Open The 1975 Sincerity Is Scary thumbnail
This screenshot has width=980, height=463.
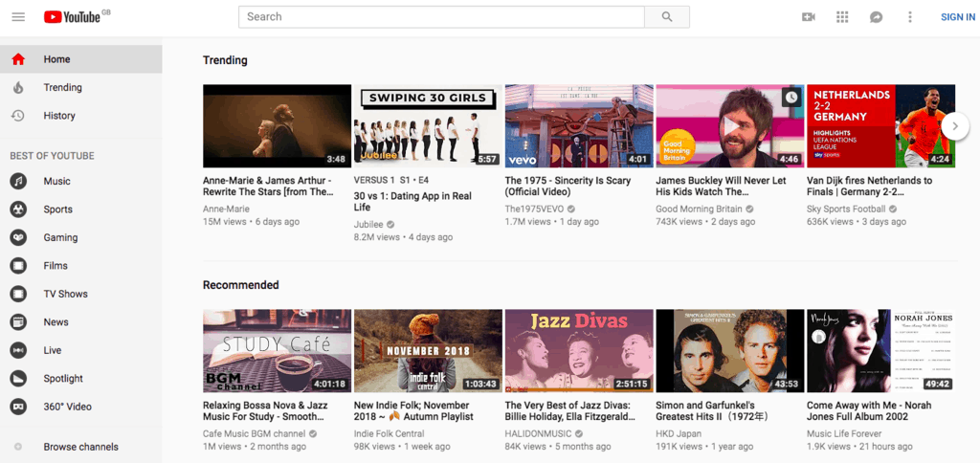pyautogui.click(x=579, y=125)
